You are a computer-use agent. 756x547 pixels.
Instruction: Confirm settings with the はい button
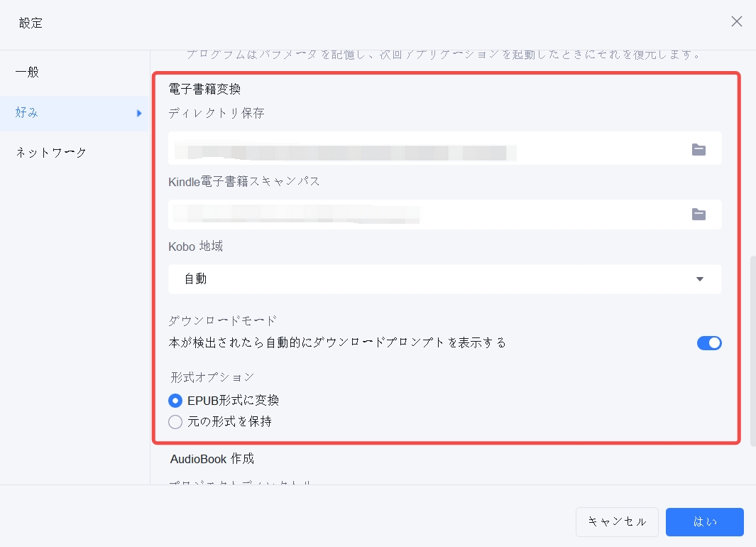[x=704, y=521]
